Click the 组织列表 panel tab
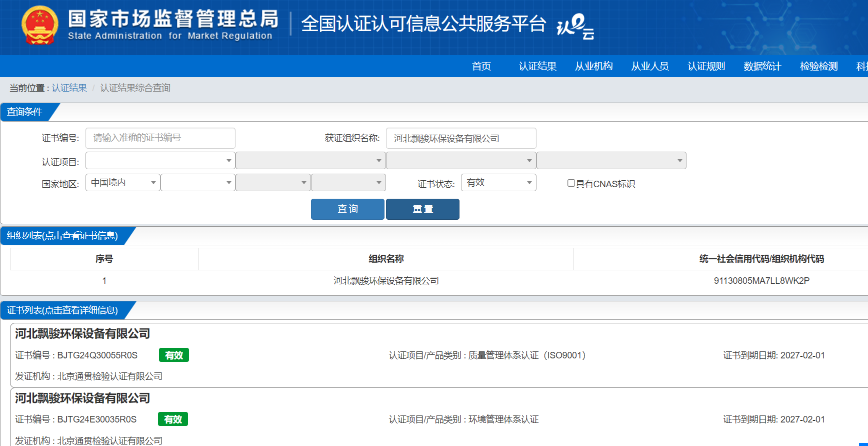 [x=62, y=236]
